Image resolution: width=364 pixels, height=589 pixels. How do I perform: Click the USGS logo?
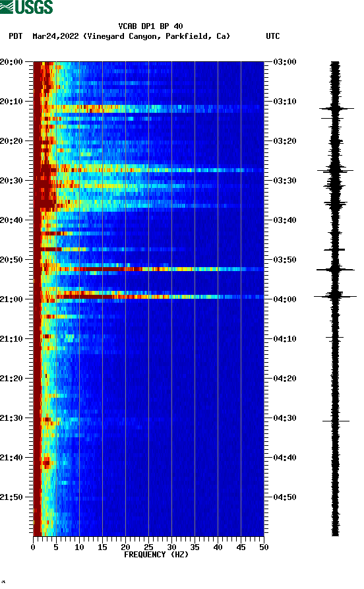[26, 7]
